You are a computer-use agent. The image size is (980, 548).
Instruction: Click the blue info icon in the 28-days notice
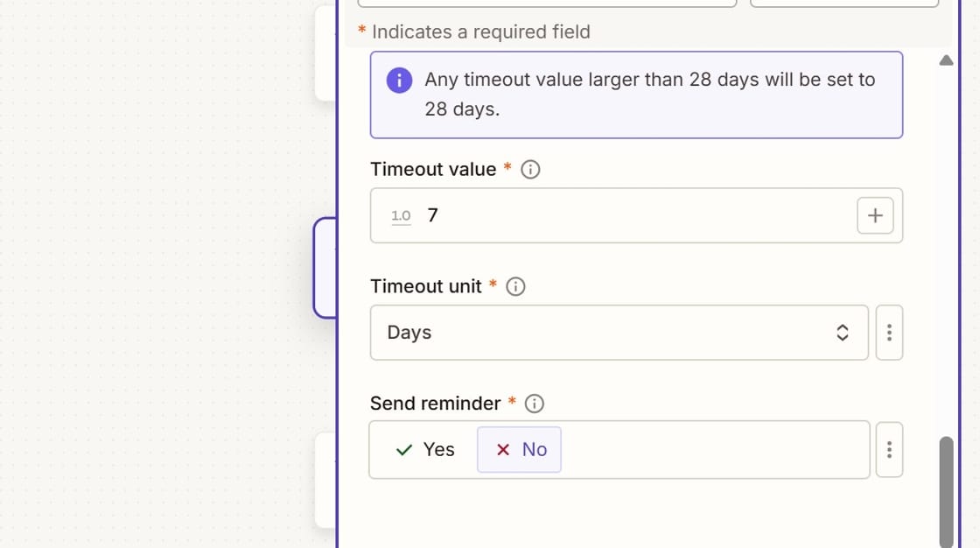tap(398, 80)
